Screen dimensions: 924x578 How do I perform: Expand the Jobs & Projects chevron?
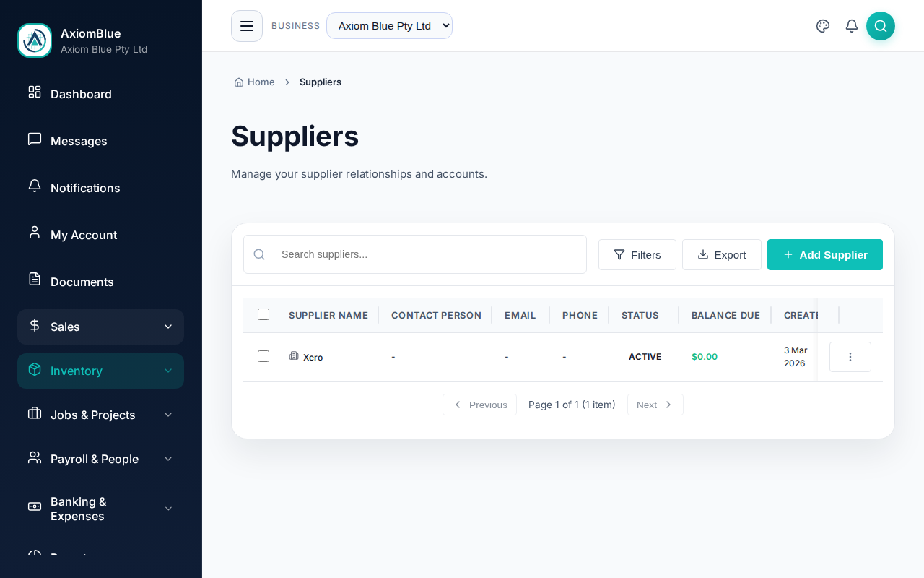pos(168,415)
